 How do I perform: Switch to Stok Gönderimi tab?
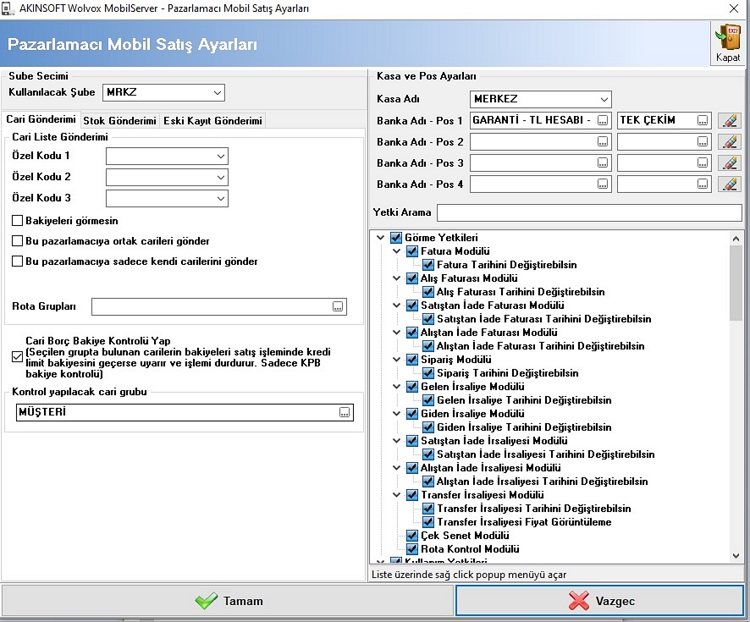[120, 121]
